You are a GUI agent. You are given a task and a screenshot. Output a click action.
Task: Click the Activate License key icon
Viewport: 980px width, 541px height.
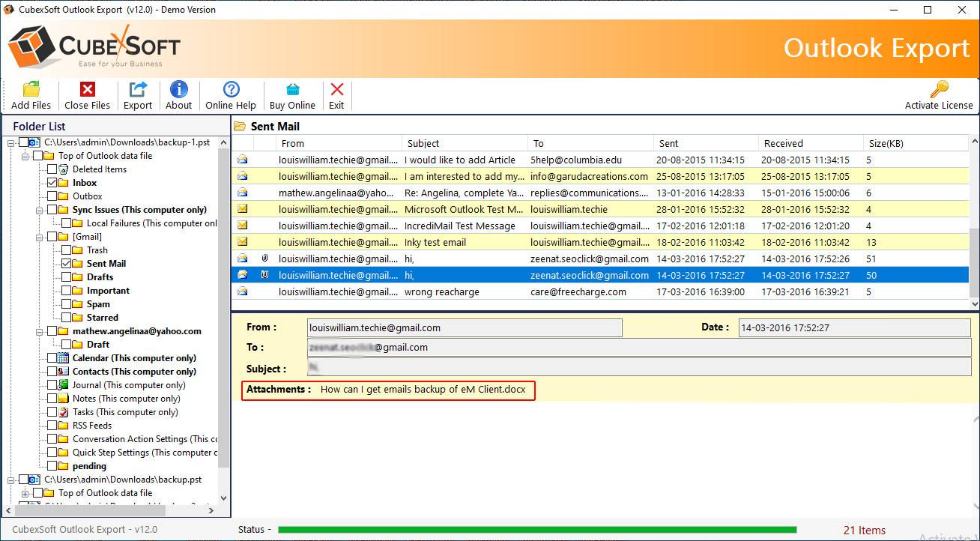[939, 90]
